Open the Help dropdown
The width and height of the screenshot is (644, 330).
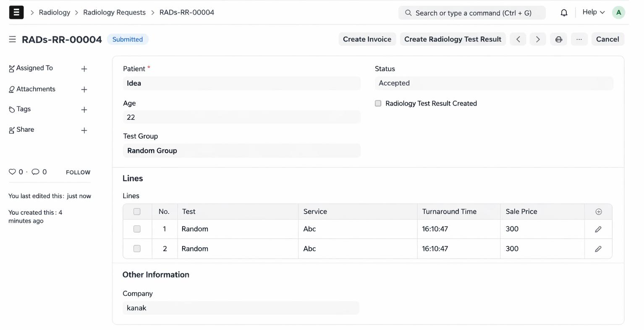pos(593,12)
